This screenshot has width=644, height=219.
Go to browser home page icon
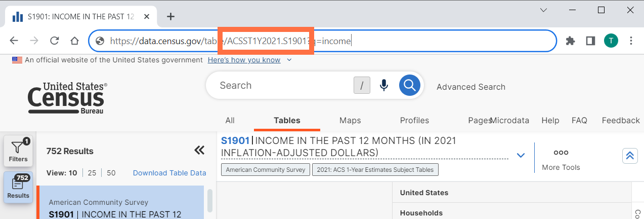coord(74,41)
